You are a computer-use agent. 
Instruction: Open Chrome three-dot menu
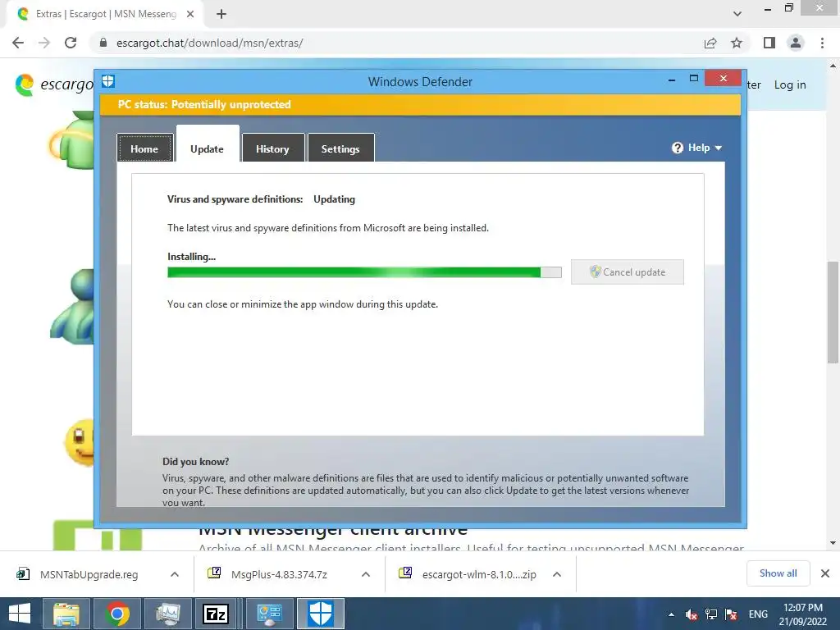coord(822,43)
